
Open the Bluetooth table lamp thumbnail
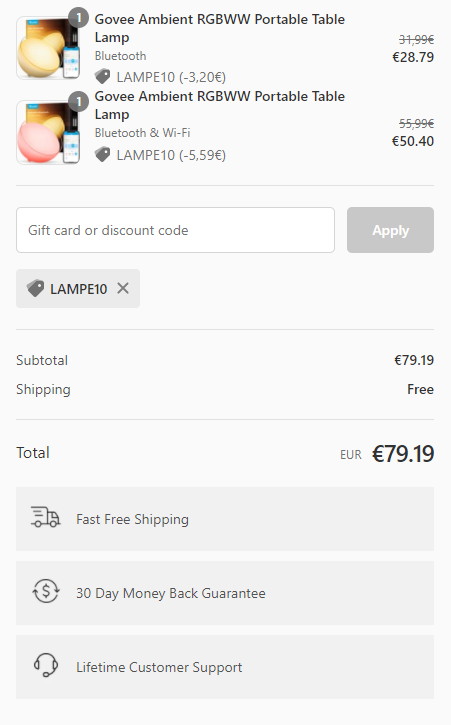(x=48, y=48)
